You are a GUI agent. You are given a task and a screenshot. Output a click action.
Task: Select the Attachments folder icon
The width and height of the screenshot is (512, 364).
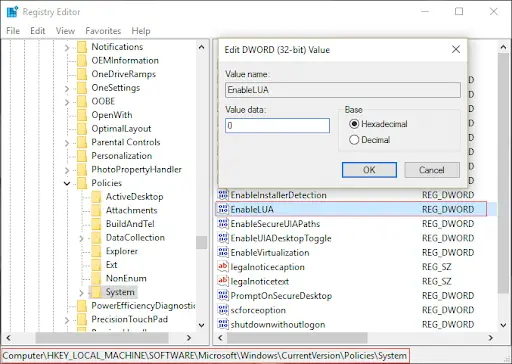pyautogui.click(x=96, y=211)
